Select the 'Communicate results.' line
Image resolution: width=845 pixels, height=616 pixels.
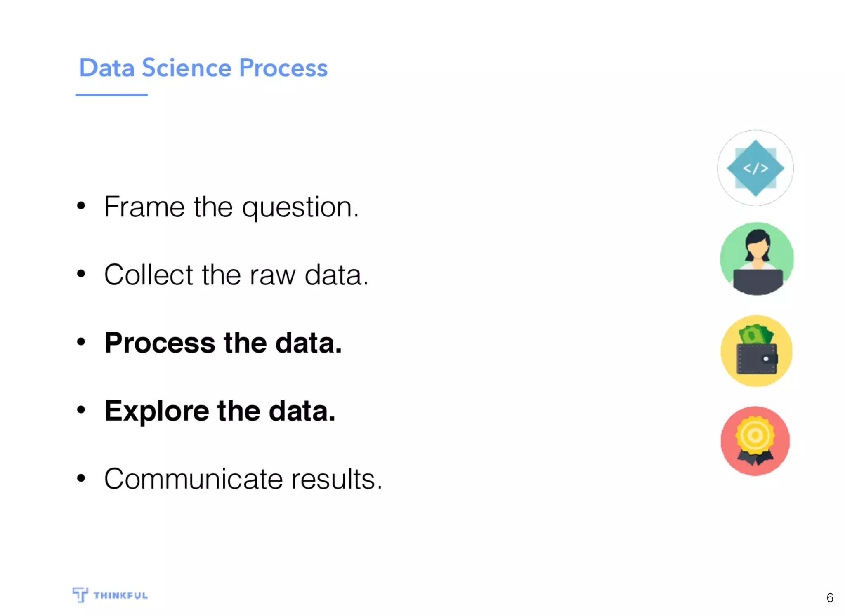coord(243,479)
